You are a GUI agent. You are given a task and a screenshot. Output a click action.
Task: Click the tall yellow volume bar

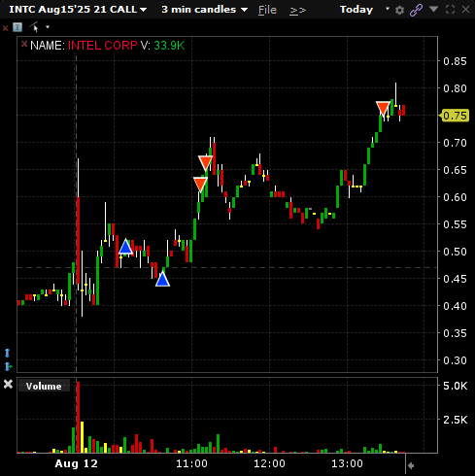[82, 437]
